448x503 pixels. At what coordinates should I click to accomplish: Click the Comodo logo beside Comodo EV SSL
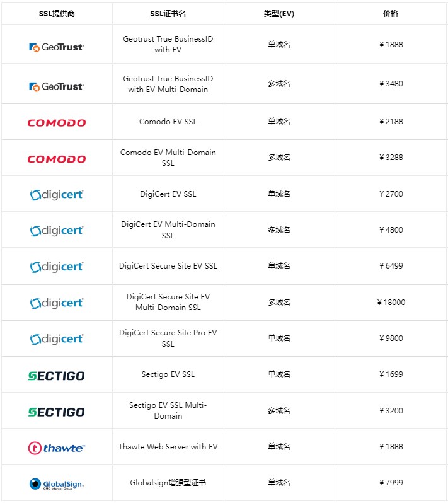pyautogui.click(x=57, y=123)
